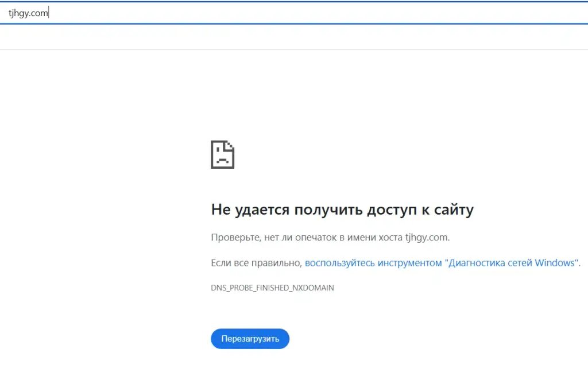Click the text Проверьте, нет ли опечаток в имени хоста
This screenshot has height=376, width=588.
tap(307, 237)
